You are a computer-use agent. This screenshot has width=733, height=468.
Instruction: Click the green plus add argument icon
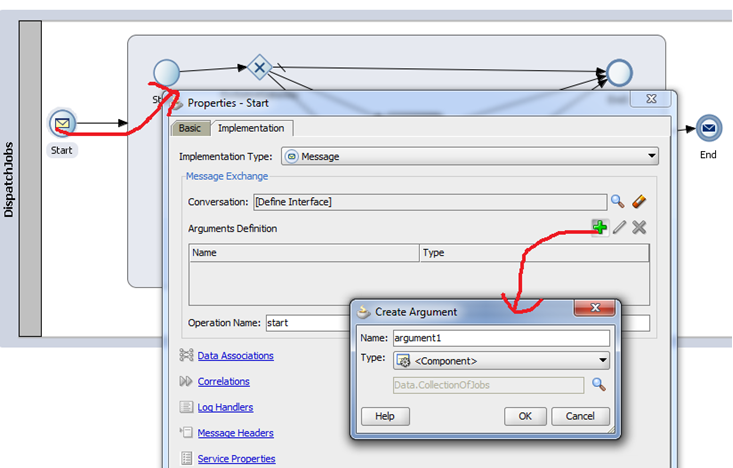(599, 228)
